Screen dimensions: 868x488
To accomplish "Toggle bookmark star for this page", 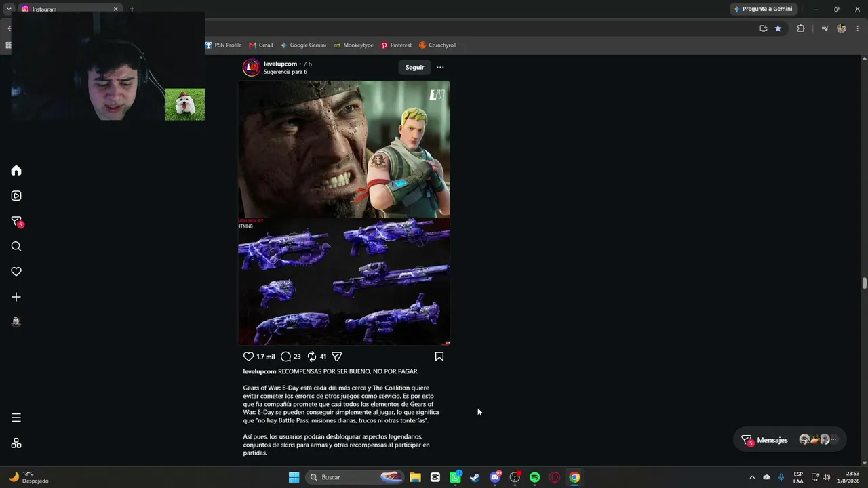I will point(778,28).
